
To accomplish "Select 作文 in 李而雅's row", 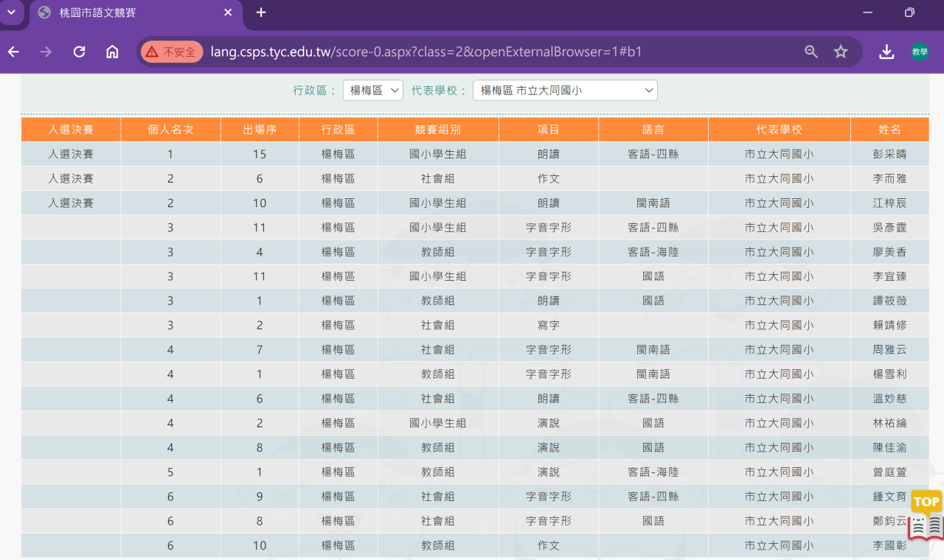I will point(549,179).
